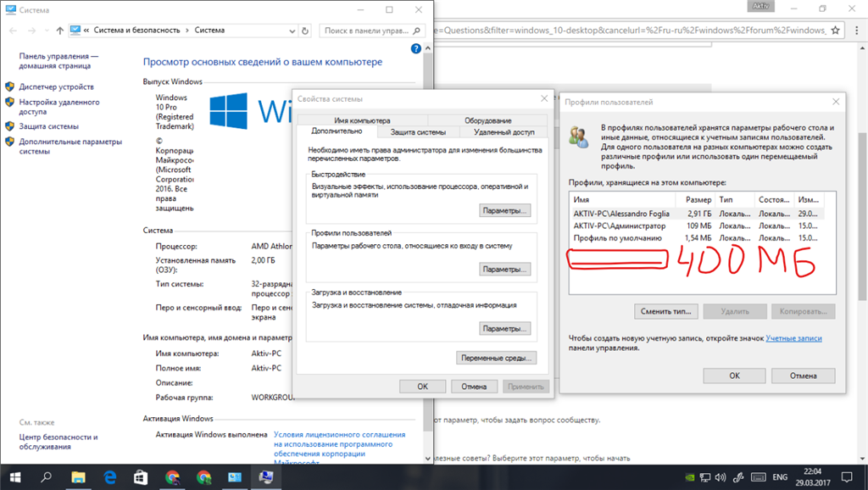Click the shield icon beside Настройка удаленного доступа
868x490 pixels.
coord(9,103)
